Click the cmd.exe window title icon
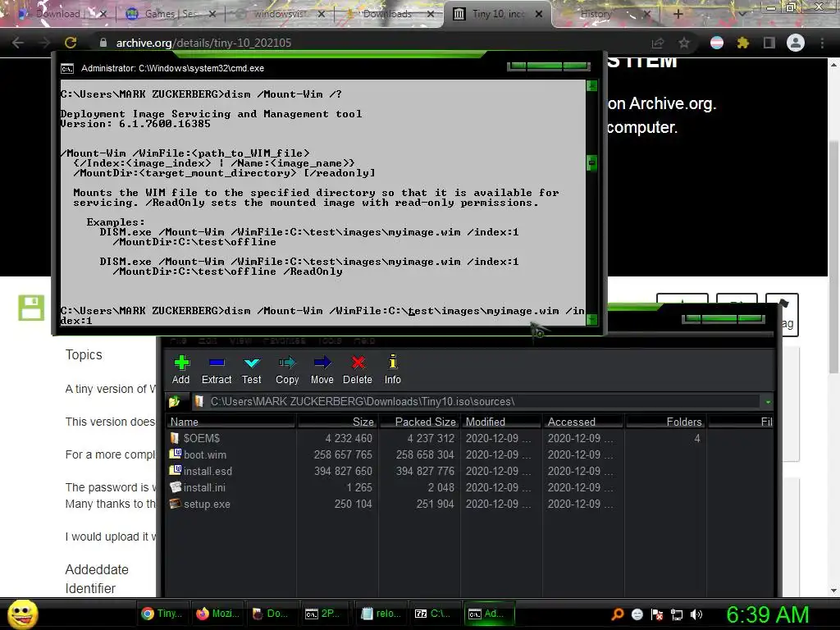The height and width of the screenshot is (630, 840). point(67,69)
